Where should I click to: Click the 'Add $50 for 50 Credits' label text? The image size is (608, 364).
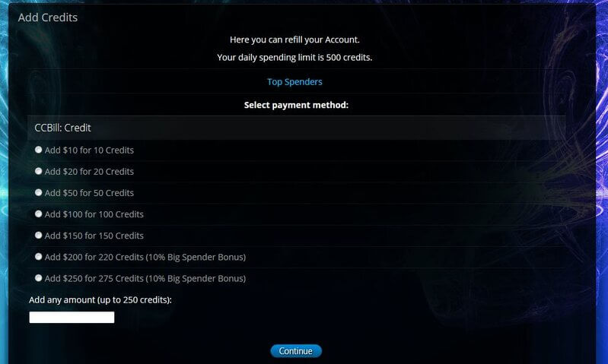point(89,193)
